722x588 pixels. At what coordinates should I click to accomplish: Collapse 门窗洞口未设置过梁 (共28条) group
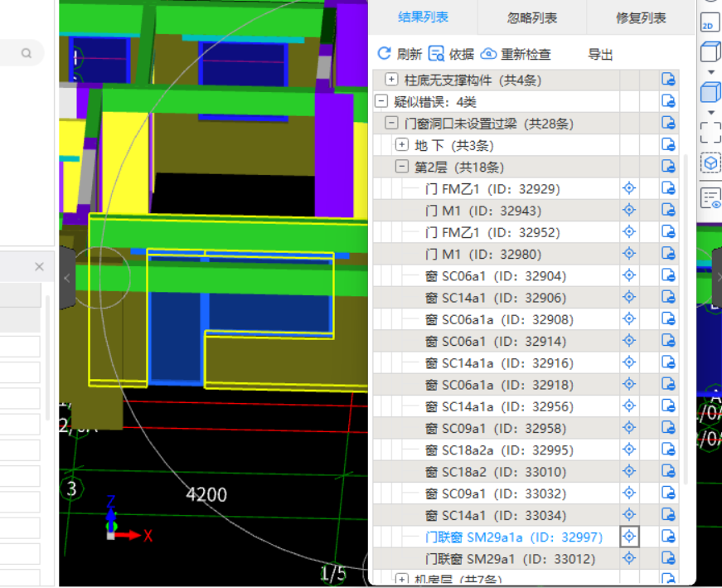click(x=391, y=123)
